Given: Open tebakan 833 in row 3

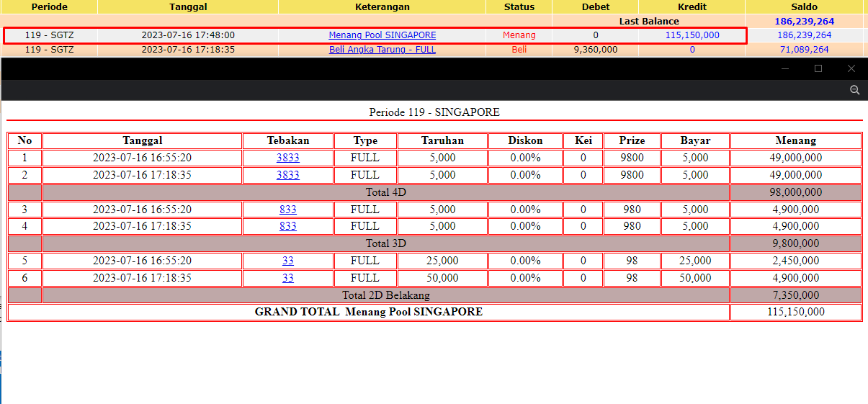Looking at the screenshot, I should (288, 210).
